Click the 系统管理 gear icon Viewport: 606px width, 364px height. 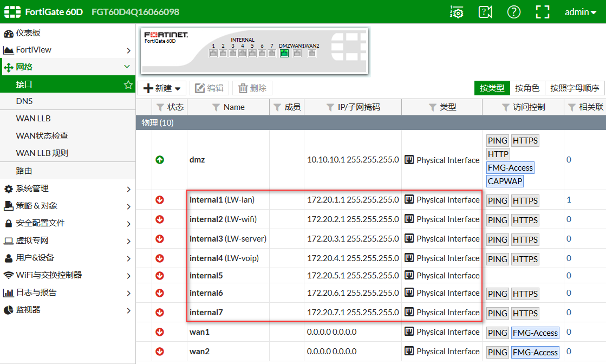coord(9,189)
